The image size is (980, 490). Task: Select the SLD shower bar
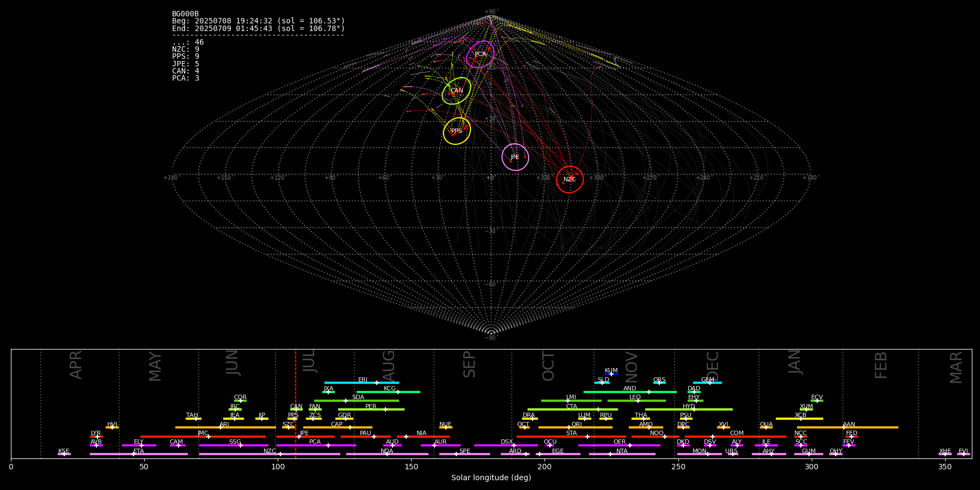[602, 383]
